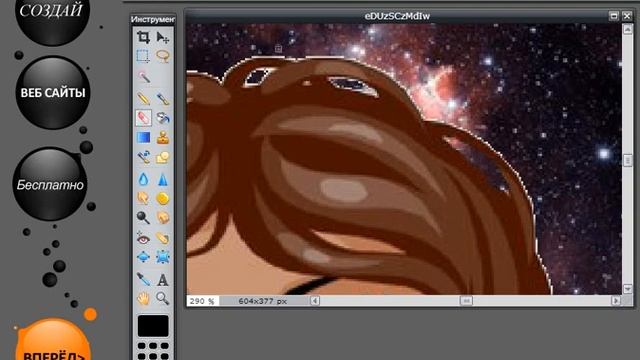Select the Brush tool

click(x=163, y=98)
